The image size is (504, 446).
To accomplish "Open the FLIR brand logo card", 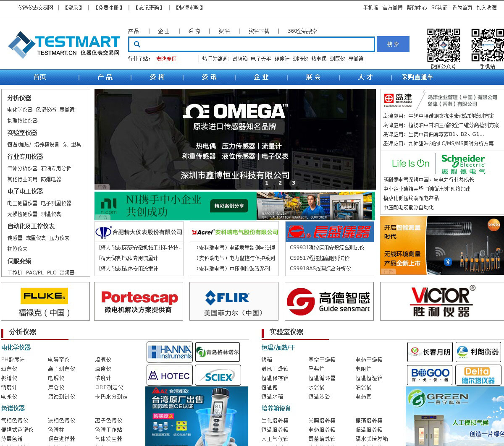I will [x=234, y=301].
